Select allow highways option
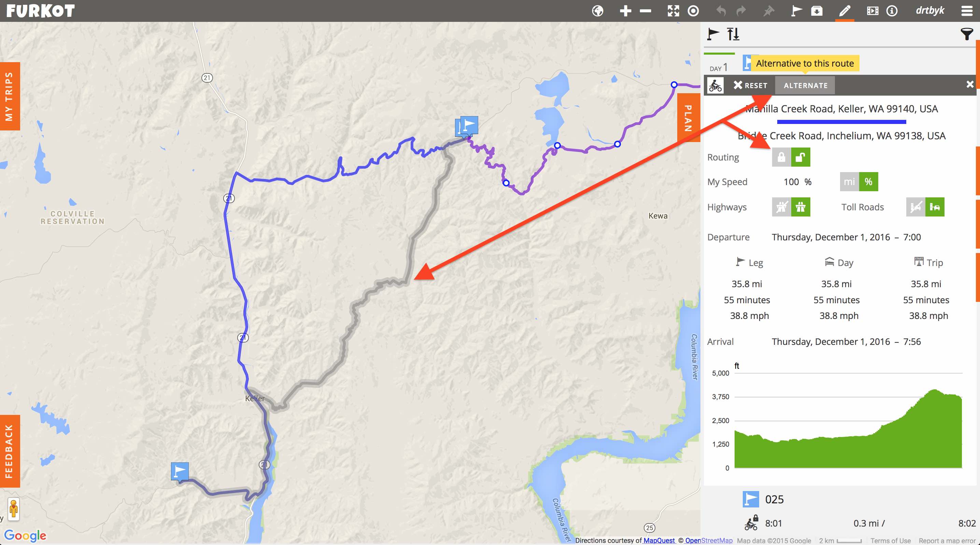 pyautogui.click(x=800, y=207)
